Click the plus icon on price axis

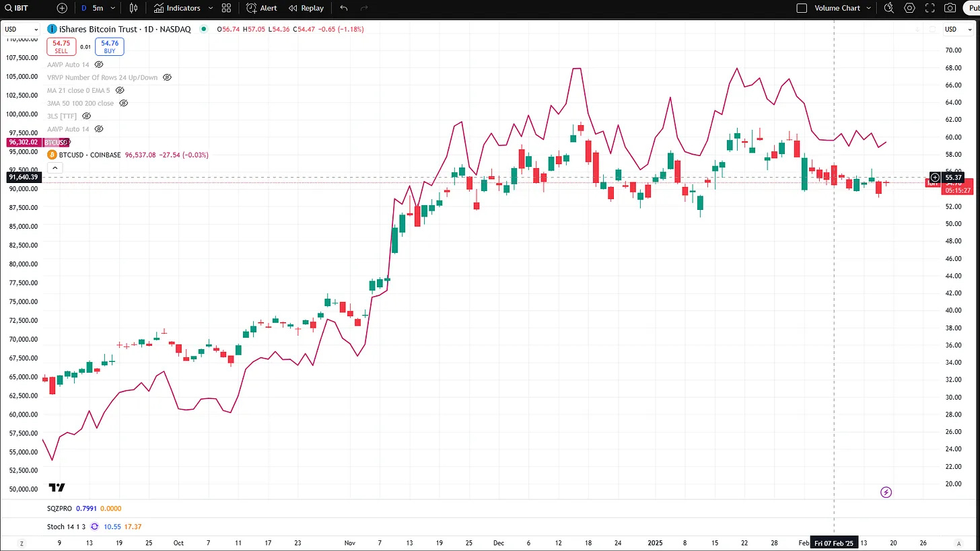[x=935, y=178]
